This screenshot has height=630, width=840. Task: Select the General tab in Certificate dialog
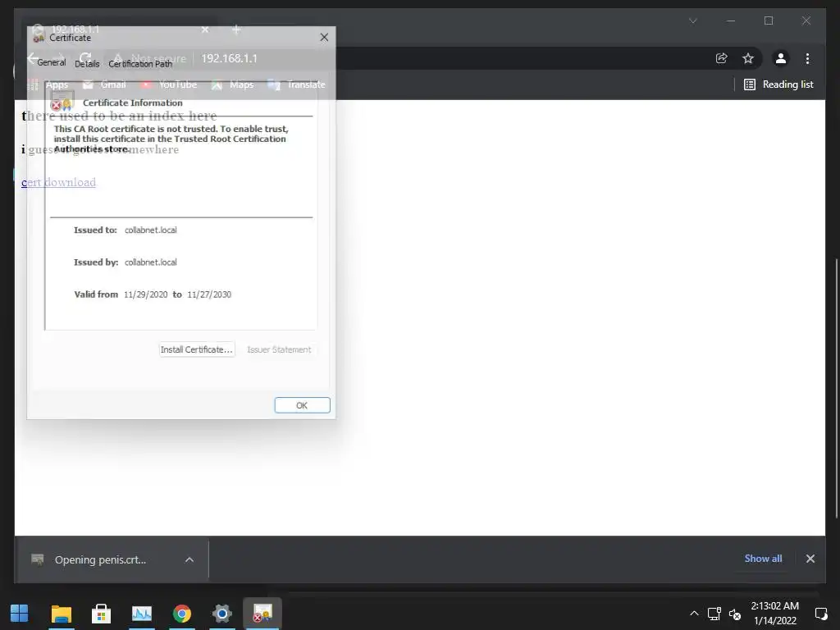point(52,62)
